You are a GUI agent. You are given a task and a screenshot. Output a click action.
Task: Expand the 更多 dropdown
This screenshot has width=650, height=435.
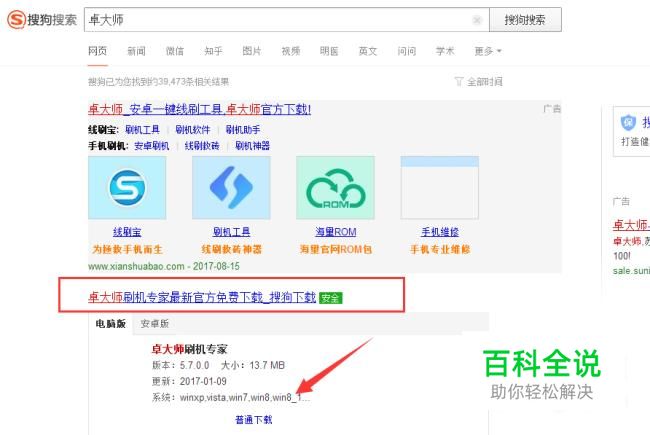coord(488,51)
